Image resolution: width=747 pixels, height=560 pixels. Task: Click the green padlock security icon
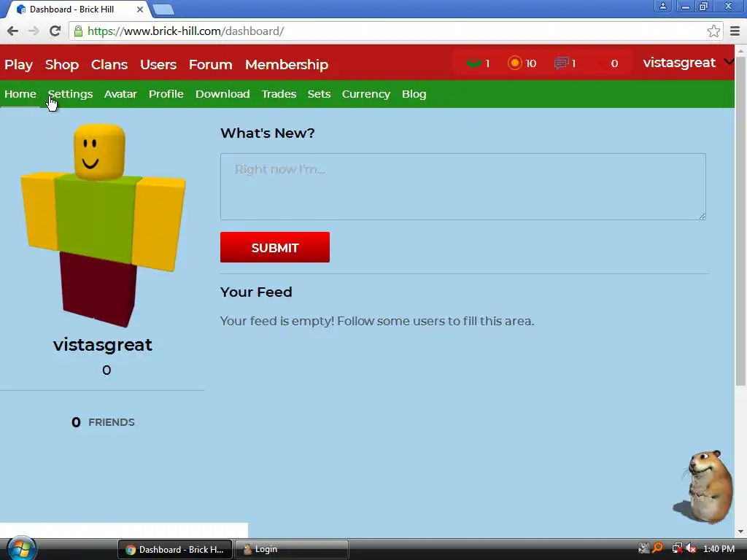pyautogui.click(x=78, y=31)
